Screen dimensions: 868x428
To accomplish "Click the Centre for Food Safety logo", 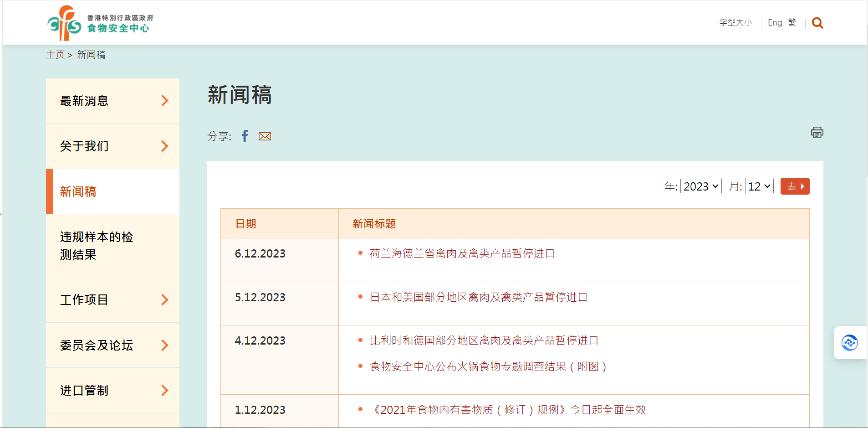I will (x=100, y=23).
